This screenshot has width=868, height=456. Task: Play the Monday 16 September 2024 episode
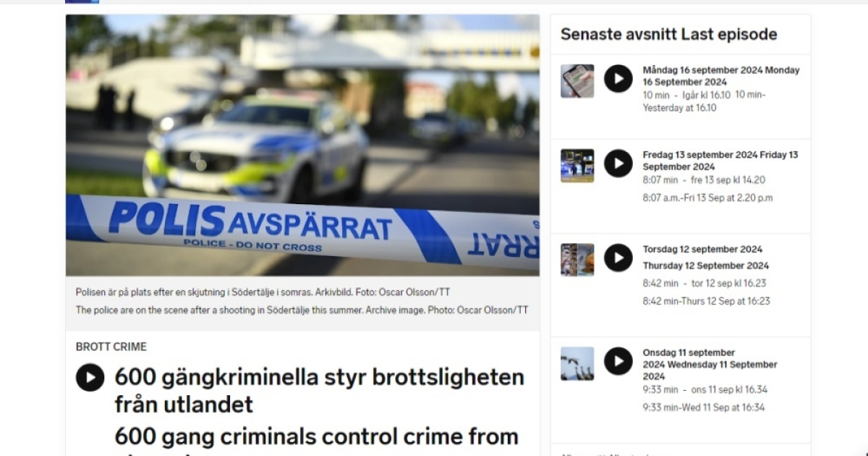click(x=618, y=78)
